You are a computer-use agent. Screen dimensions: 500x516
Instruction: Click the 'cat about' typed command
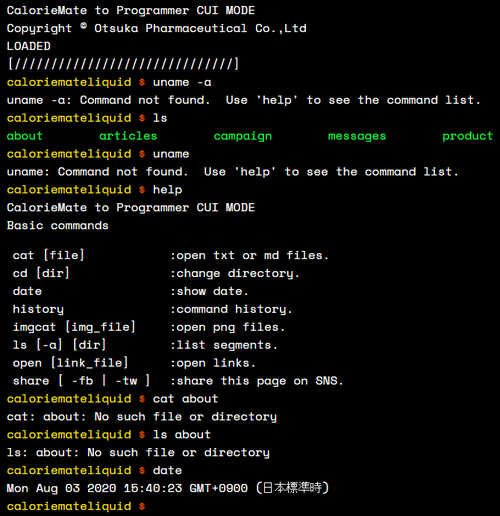pyautogui.click(x=185, y=399)
